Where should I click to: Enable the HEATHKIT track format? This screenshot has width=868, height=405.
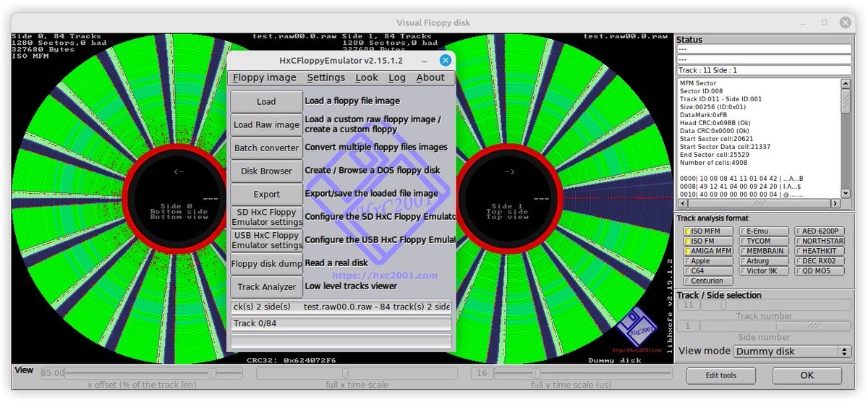pos(820,252)
